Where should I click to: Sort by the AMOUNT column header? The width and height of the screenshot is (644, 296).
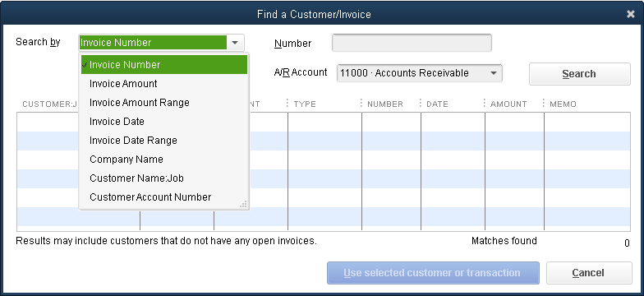pos(508,104)
